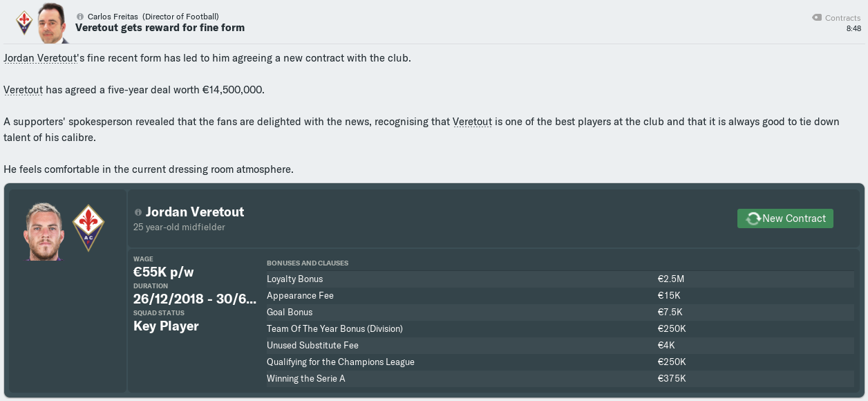The width and height of the screenshot is (868, 401).
Task: Click Veretout link in supporters' spokesperson paragraph
Action: pyautogui.click(x=472, y=122)
